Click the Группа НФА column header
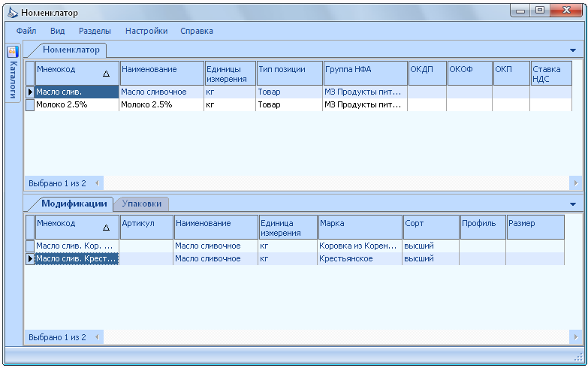The height and width of the screenshot is (368, 588). 365,73
